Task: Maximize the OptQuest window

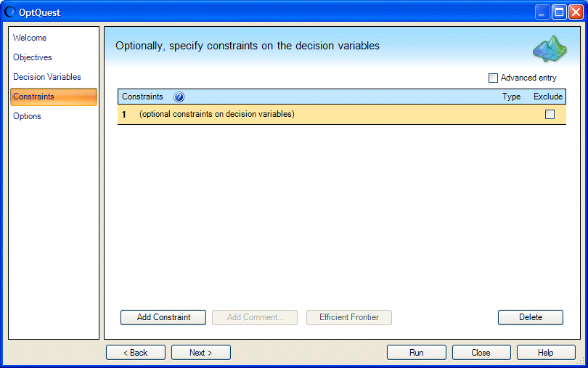Action: tap(559, 12)
